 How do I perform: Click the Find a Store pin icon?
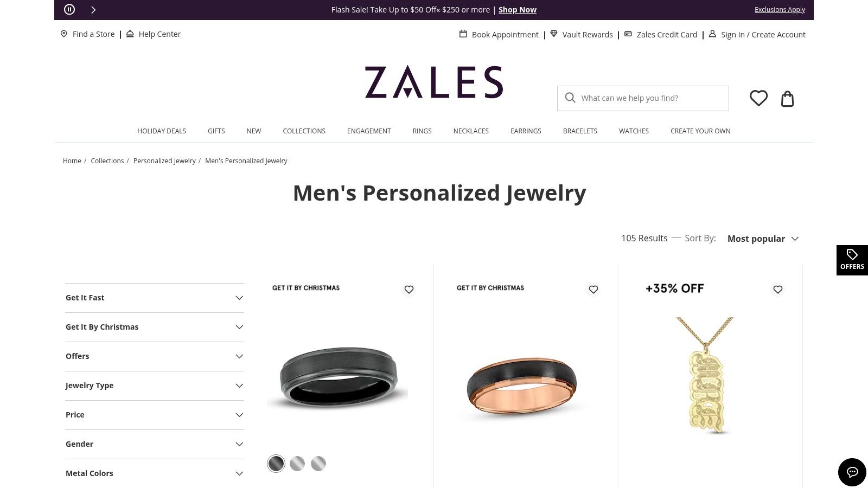(x=64, y=34)
